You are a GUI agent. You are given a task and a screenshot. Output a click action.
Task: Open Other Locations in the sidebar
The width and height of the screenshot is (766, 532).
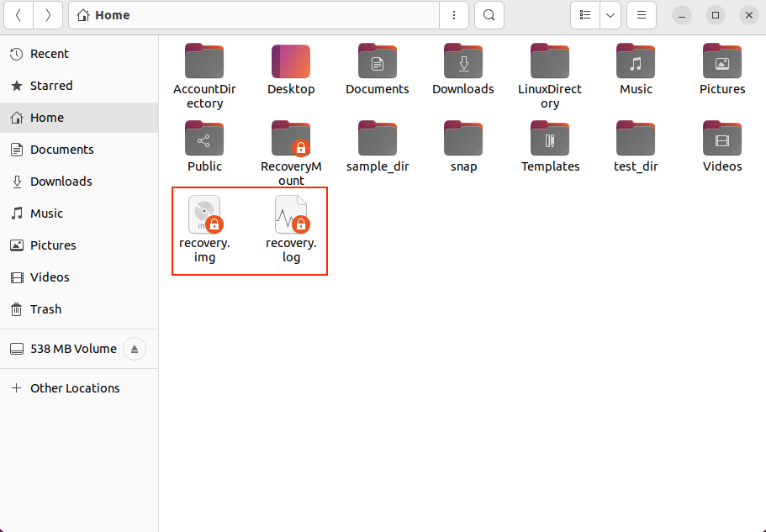click(79, 388)
